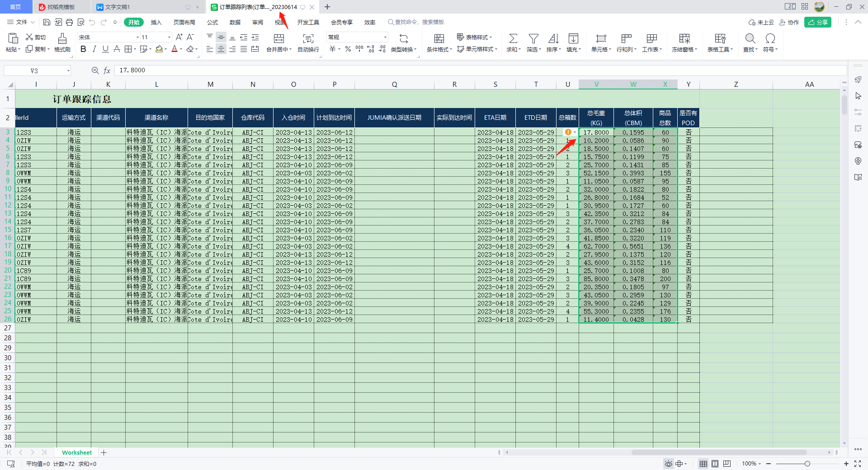Click the Format Painter (格式刷) icon

point(62,39)
